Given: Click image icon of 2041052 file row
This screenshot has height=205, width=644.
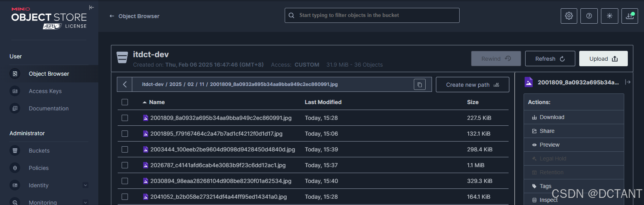Looking at the screenshot, I should point(146,197).
